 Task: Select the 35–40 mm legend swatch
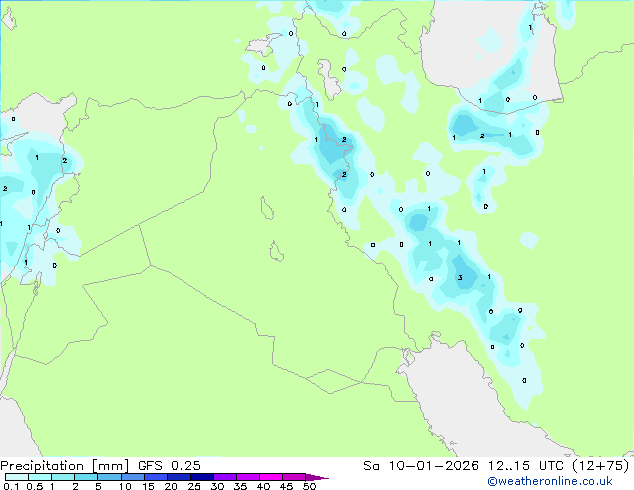[x=248, y=477]
